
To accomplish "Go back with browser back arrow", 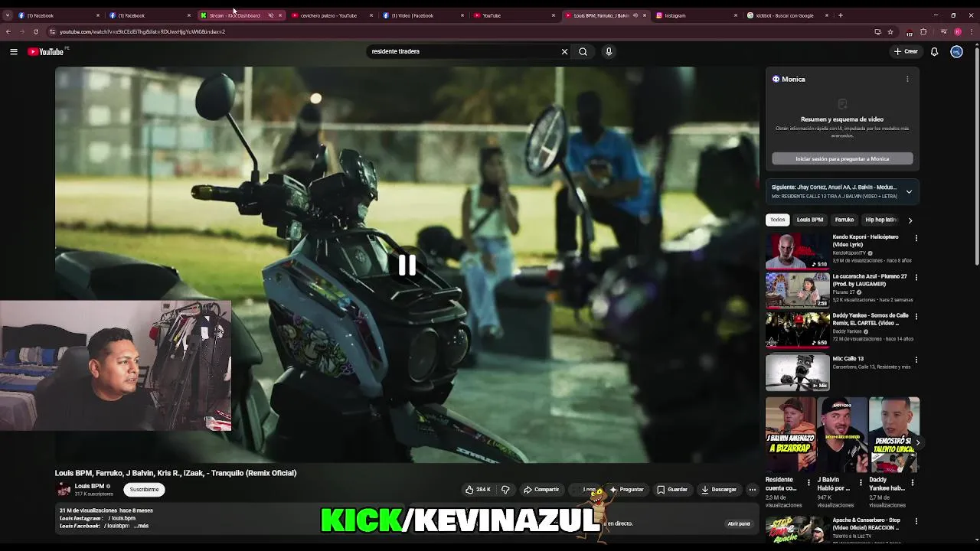I will [8, 32].
